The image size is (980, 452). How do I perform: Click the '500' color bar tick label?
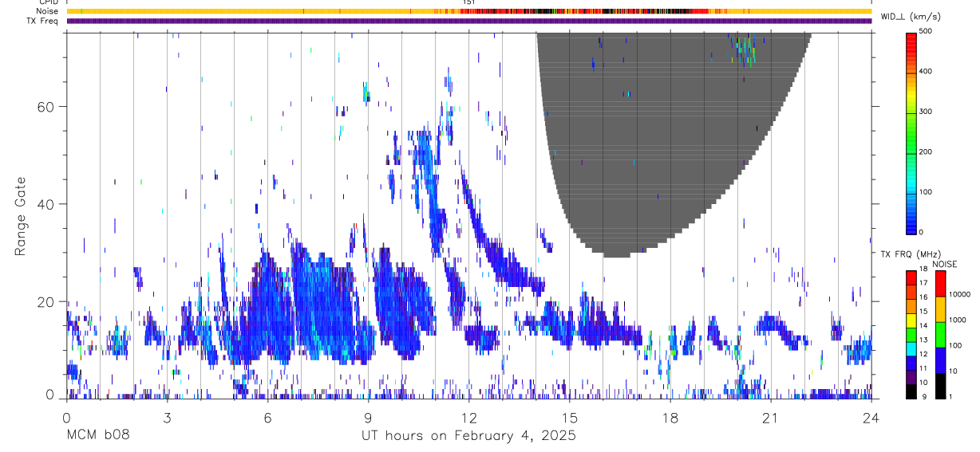pyautogui.click(x=926, y=31)
